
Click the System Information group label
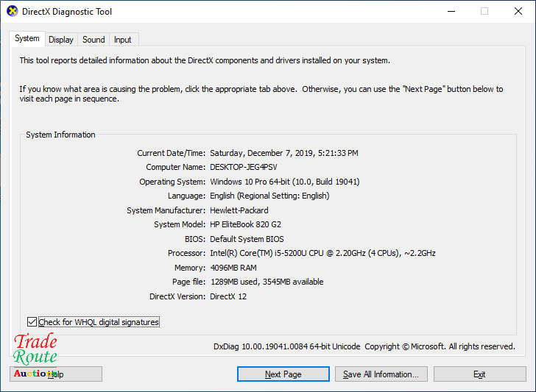coord(60,135)
